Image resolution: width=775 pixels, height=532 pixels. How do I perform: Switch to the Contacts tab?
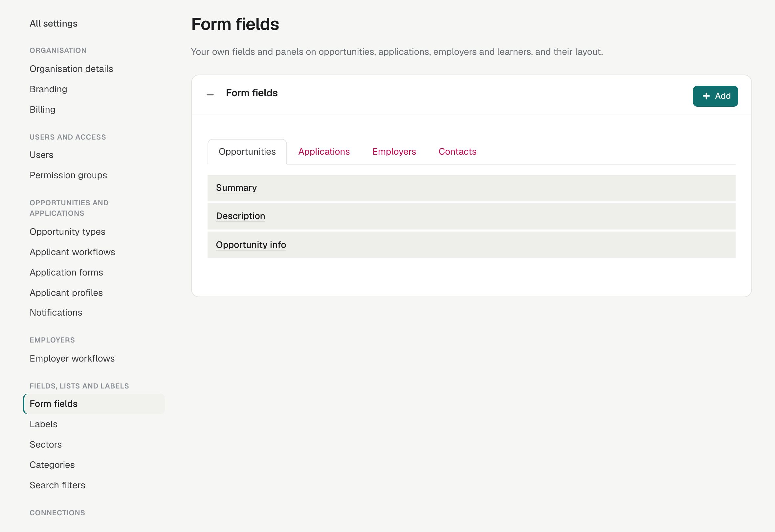coord(457,152)
